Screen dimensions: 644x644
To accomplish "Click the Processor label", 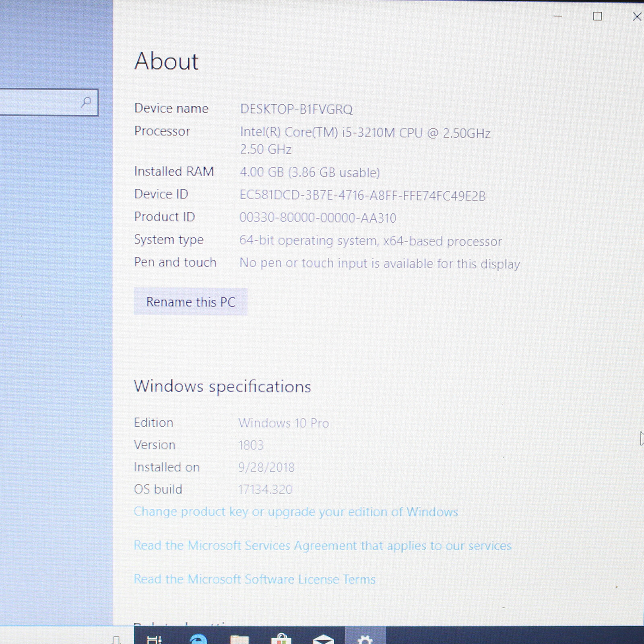I will point(162,131).
